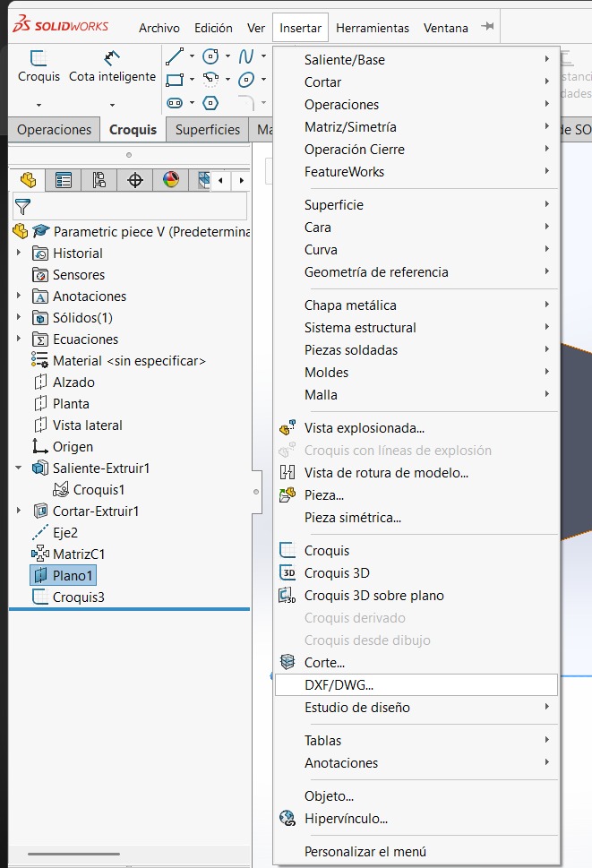Open the Estudio de diseño submenu
The width and height of the screenshot is (592, 868).
tap(416, 707)
